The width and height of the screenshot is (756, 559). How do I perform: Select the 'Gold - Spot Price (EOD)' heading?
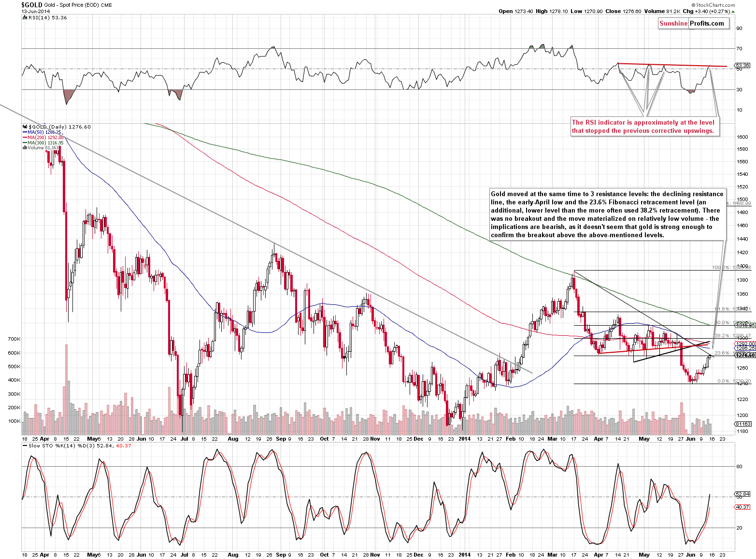[x=71, y=5]
